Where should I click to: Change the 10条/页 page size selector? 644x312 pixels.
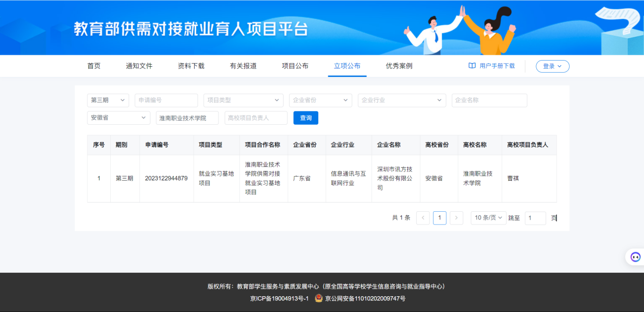click(x=488, y=218)
